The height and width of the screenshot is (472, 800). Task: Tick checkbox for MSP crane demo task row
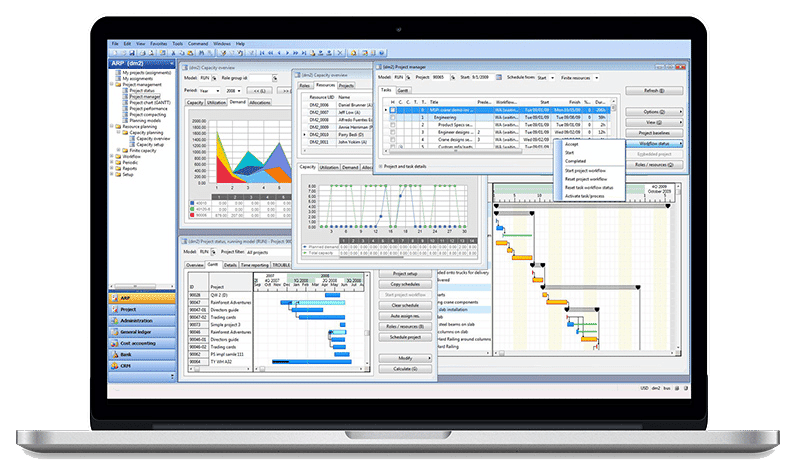point(392,110)
